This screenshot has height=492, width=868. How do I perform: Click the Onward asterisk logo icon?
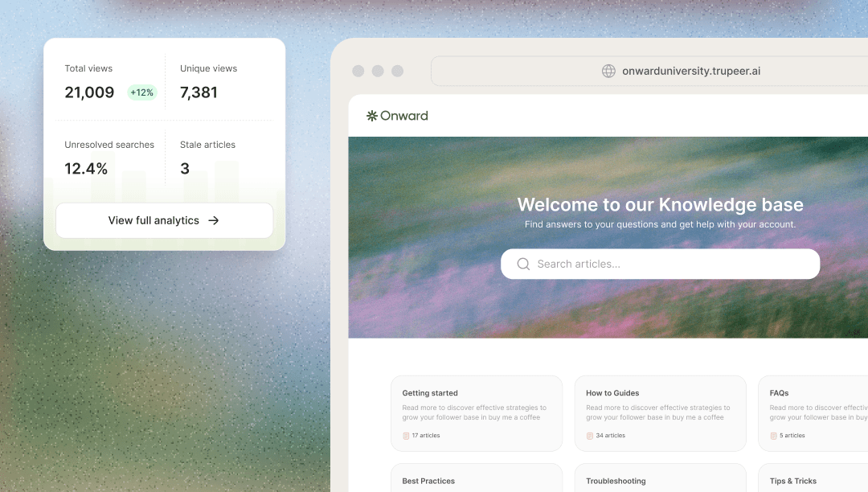coord(372,116)
